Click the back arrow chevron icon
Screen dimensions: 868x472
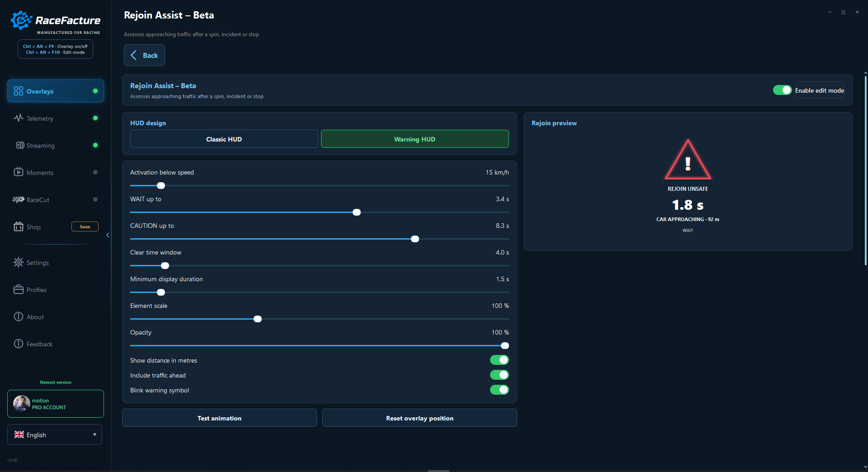pos(133,55)
